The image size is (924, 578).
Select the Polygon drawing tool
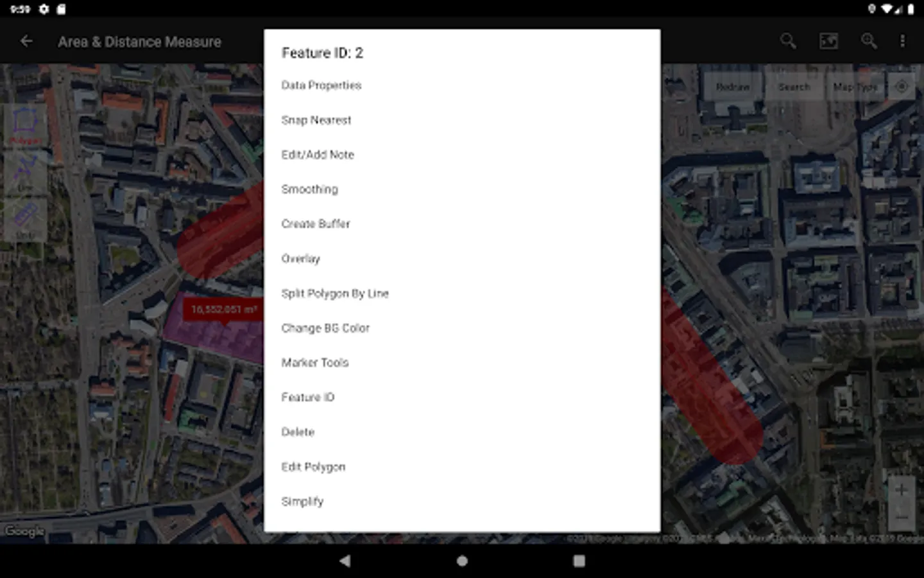click(x=25, y=126)
